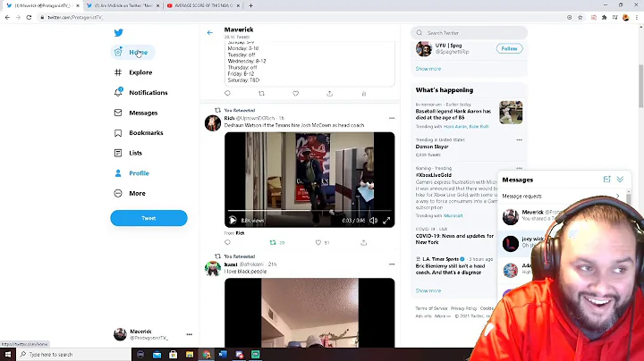Screen dimensions: 644x361
Task: Open the Demon Slayer trend
Action: point(432,147)
